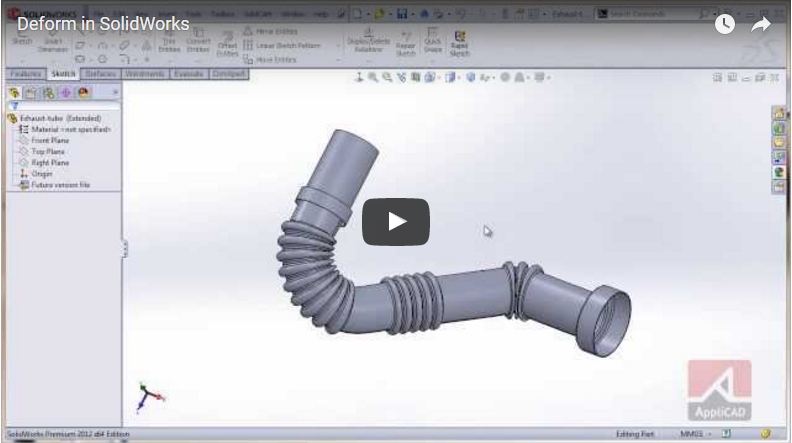This screenshot has height=443, width=792.
Task: Open Display/Delete Relations tool
Action: [x=368, y=41]
